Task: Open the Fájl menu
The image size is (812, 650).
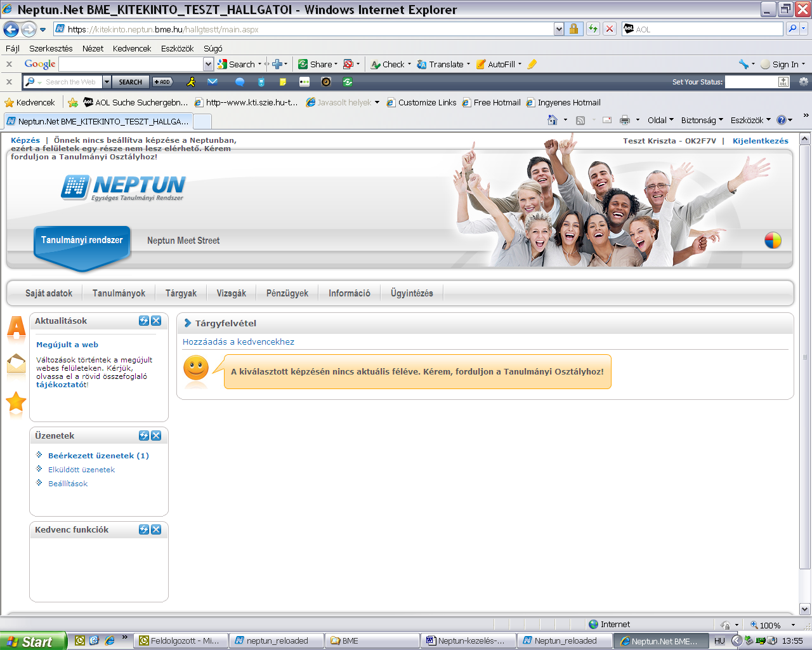Action: (x=13, y=48)
